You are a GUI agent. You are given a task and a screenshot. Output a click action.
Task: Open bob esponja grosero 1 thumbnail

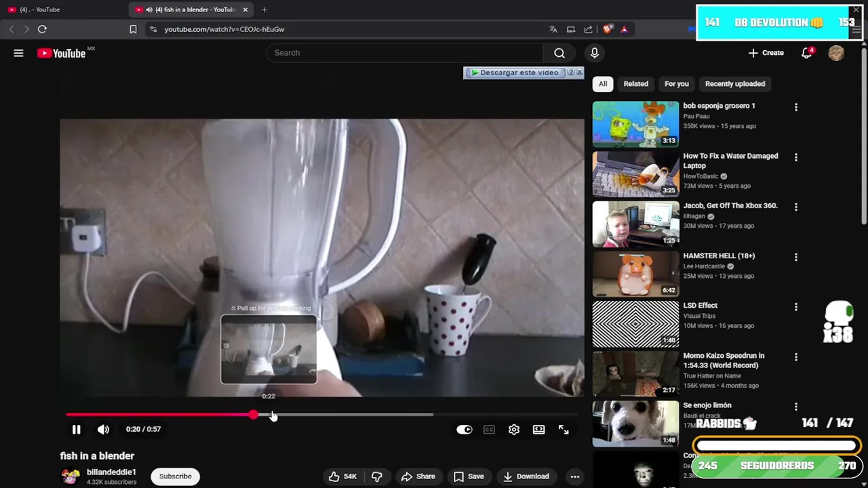coord(635,124)
